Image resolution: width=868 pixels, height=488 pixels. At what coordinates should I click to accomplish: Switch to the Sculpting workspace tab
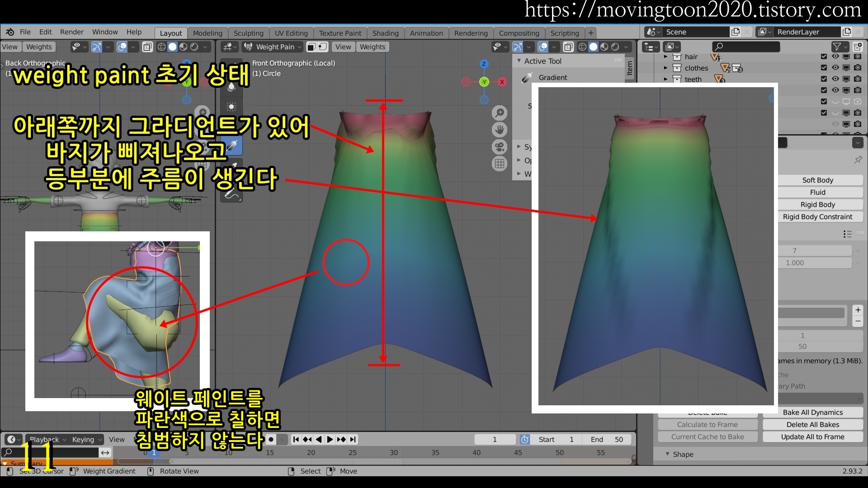[x=248, y=33]
